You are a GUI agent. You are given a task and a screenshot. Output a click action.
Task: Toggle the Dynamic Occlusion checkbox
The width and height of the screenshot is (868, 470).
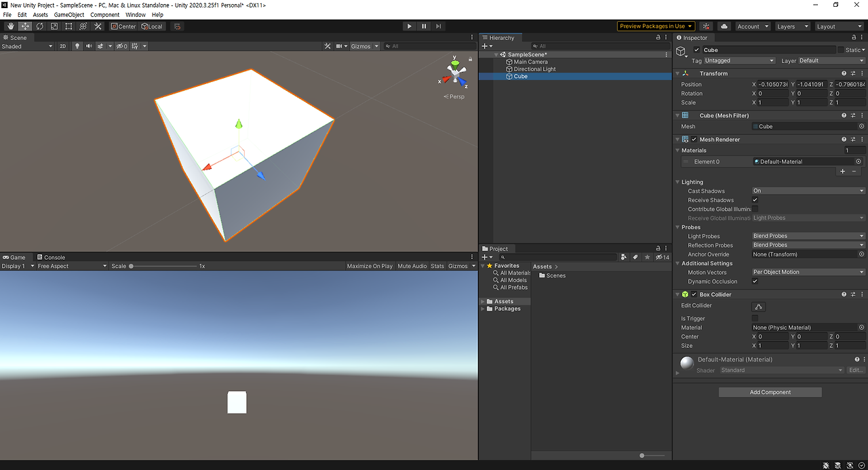754,281
